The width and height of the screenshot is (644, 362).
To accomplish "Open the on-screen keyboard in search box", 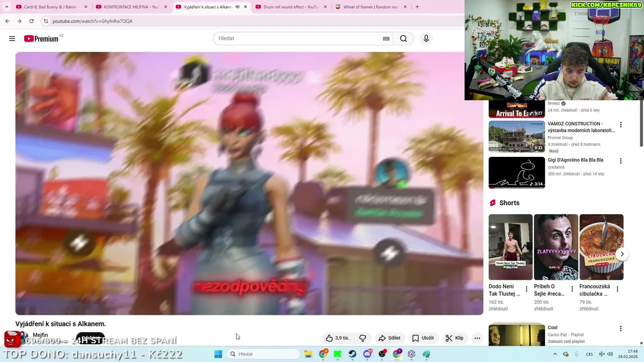I will pyautogui.click(x=386, y=39).
